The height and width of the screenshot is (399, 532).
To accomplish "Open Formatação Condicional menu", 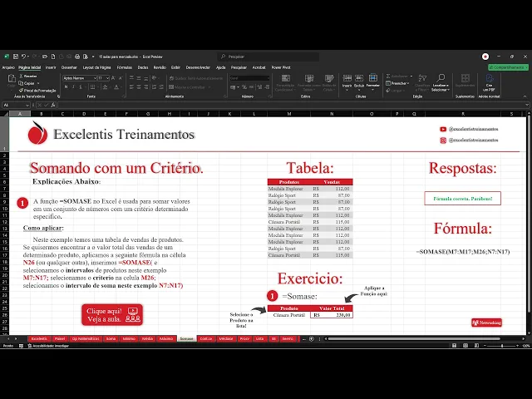I will [x=285, y=83].
